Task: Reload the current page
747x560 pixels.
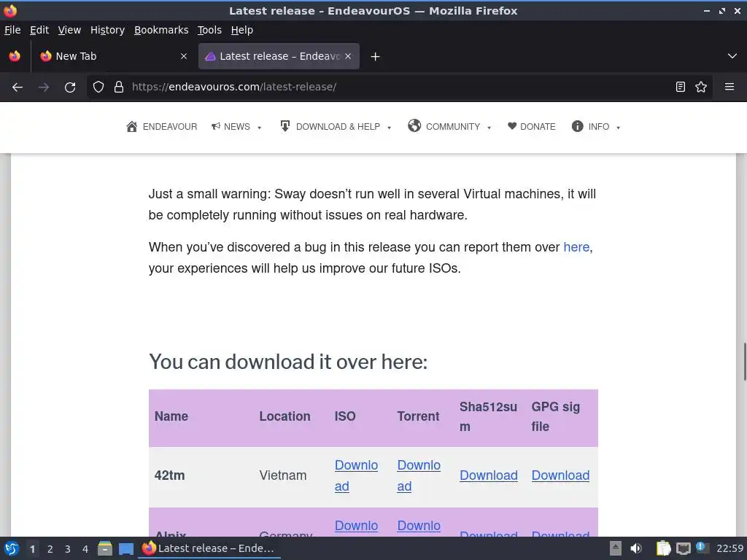Action: (70, 87)
